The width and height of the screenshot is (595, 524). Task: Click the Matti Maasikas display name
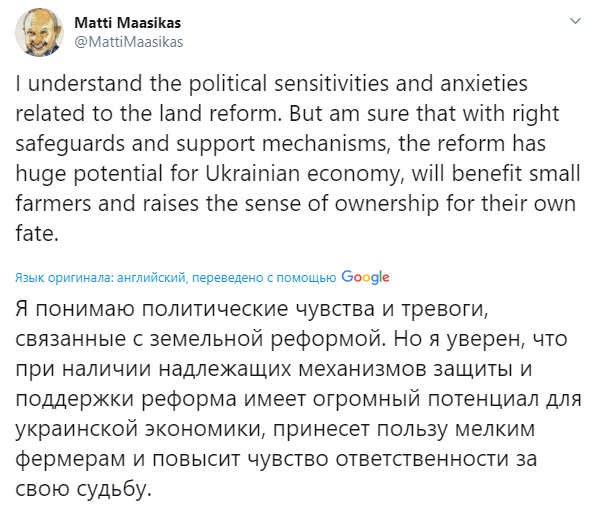pos(128,23)
